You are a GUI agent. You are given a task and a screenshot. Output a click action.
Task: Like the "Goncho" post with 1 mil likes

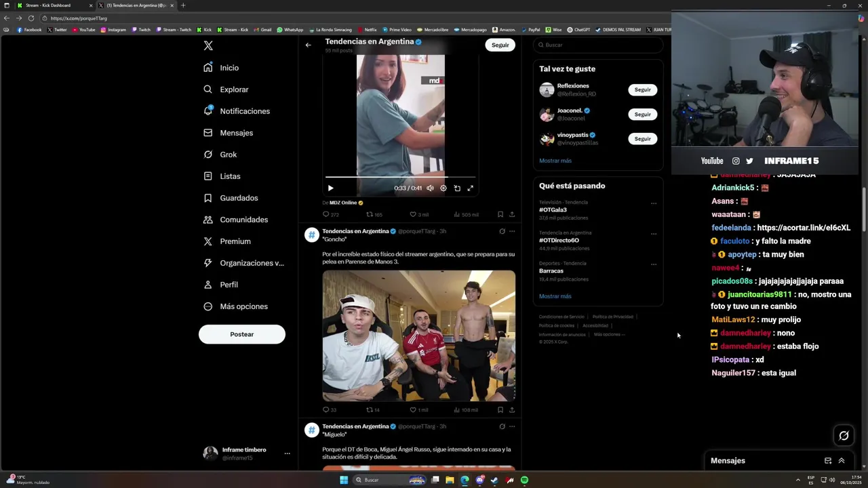pyautogui.click(x=419, y=409)
